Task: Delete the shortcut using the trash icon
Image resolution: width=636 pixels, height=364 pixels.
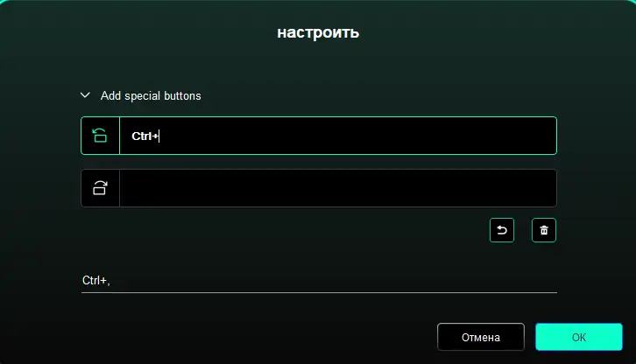Action: (544, 230)
